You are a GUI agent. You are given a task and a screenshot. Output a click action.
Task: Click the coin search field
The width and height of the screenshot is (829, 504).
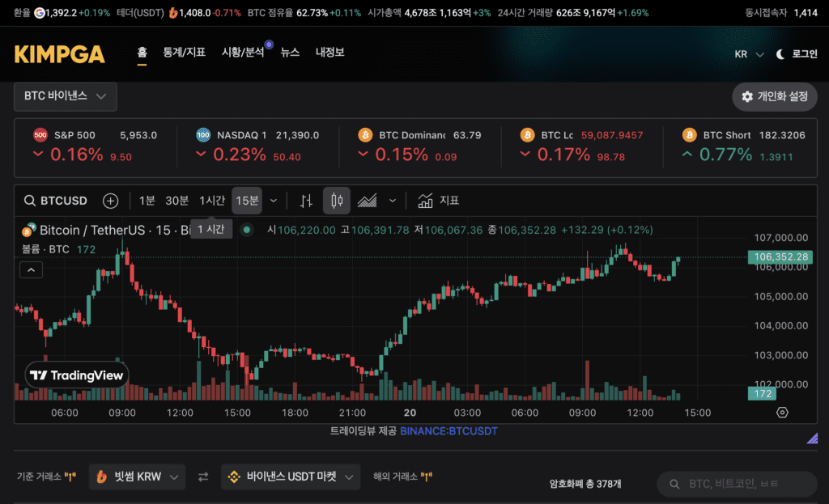737,484
